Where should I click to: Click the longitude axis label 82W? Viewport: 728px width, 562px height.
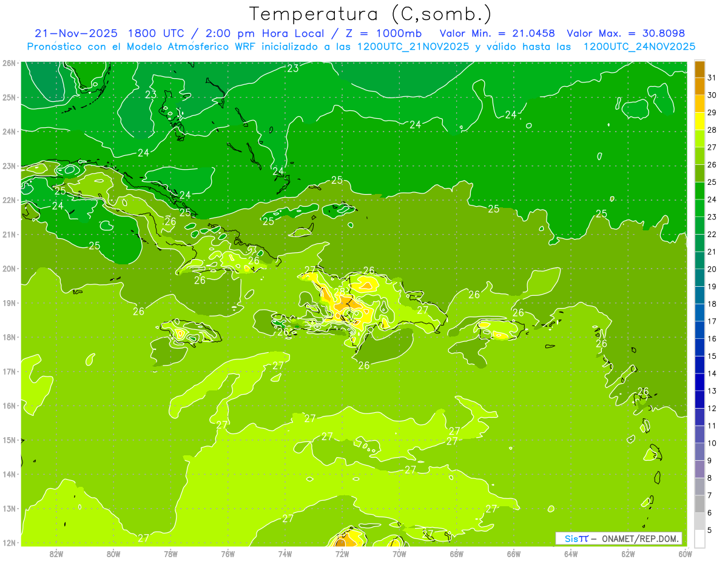point(56,554)
